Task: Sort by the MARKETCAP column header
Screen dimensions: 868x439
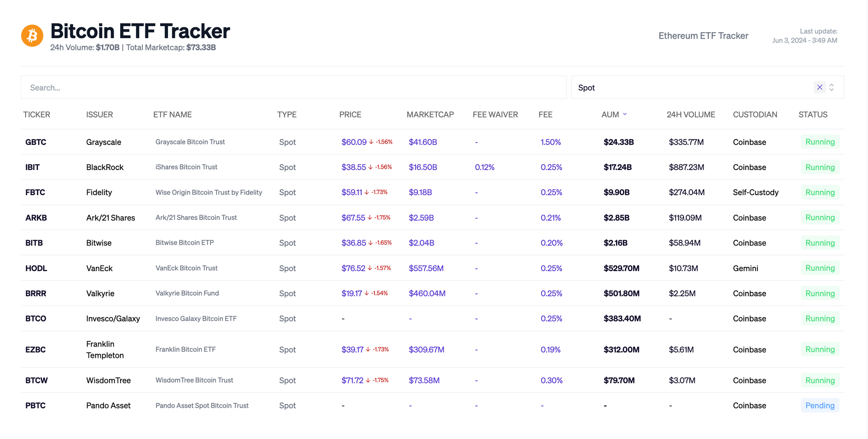Action: click(x=430, y=115)
